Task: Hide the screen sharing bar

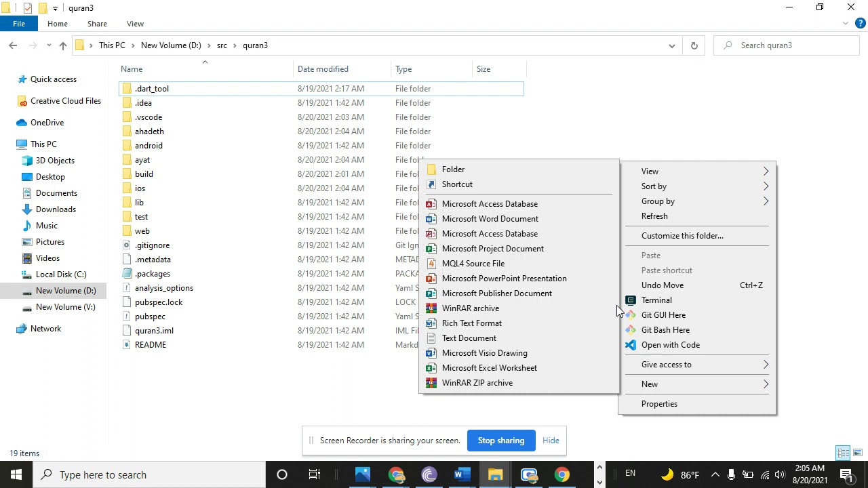Action: (551, 441)
